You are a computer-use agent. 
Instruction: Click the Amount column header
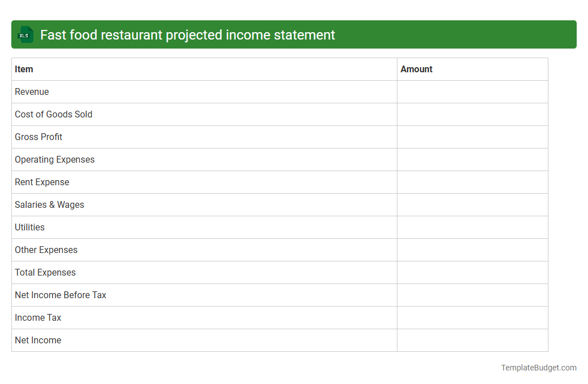click(x=417, y=69)
